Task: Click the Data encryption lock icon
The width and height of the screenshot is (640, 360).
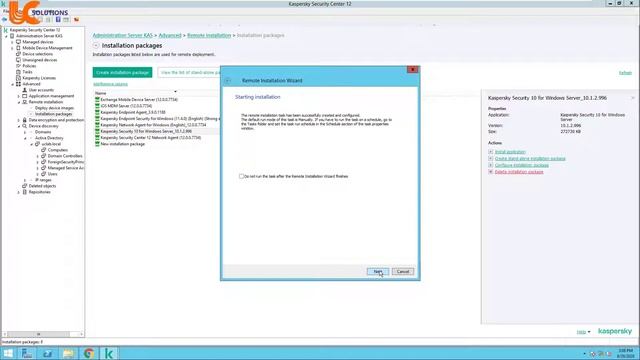Action: [24, 120]
